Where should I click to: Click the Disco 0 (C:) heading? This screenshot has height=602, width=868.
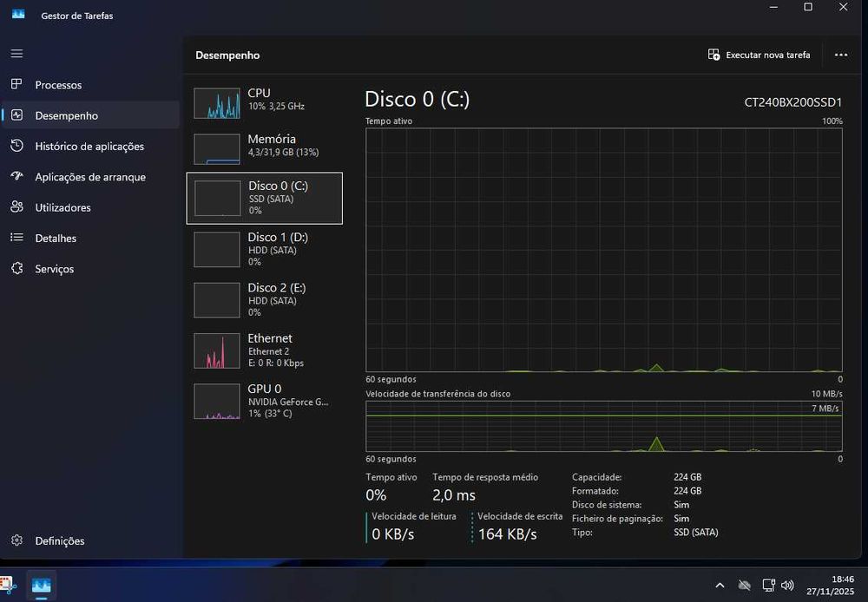tap(418, 100)
